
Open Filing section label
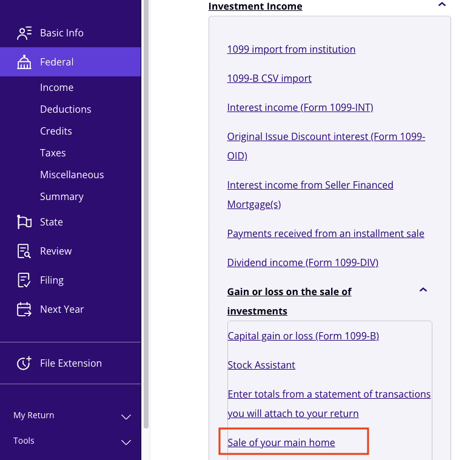[52, 281]
